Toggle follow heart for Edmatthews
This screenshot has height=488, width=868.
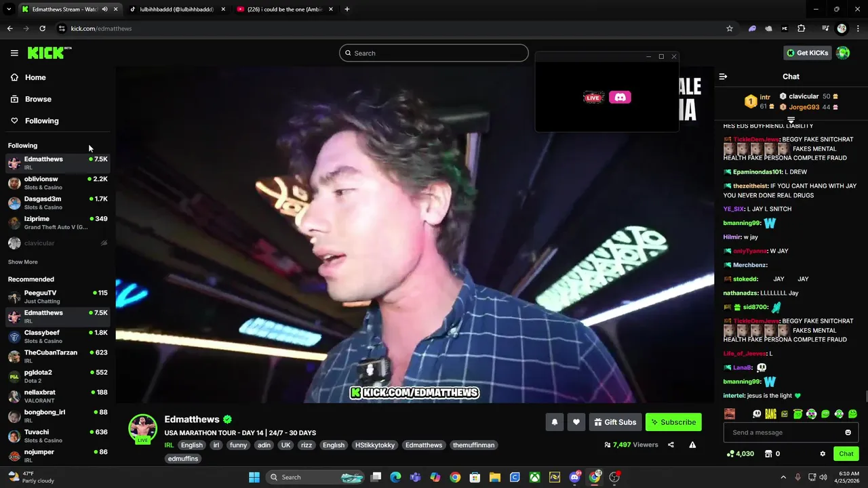576,422
